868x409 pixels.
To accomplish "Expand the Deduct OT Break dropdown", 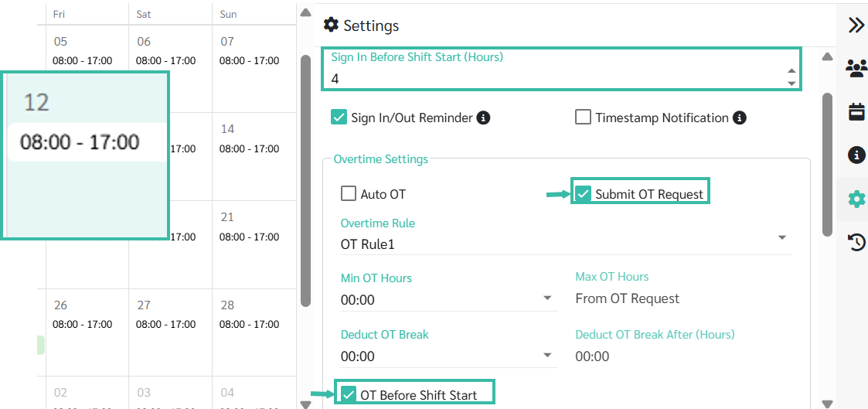I will point(449,356).
